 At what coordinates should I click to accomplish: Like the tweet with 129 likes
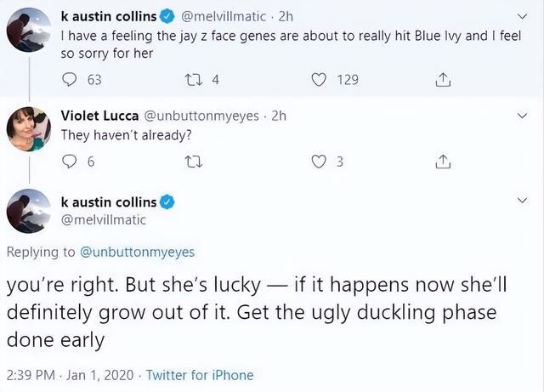click(319, 80)
